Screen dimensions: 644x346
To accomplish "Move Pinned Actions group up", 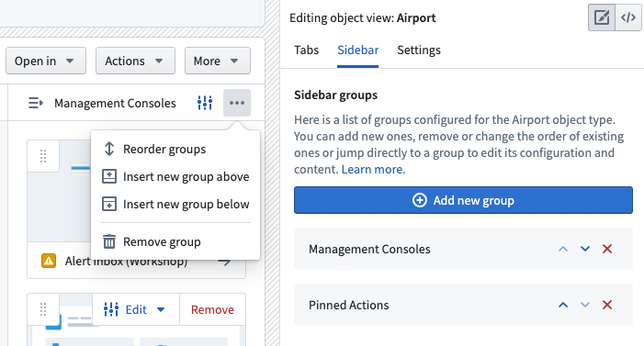I will point(563,305).
